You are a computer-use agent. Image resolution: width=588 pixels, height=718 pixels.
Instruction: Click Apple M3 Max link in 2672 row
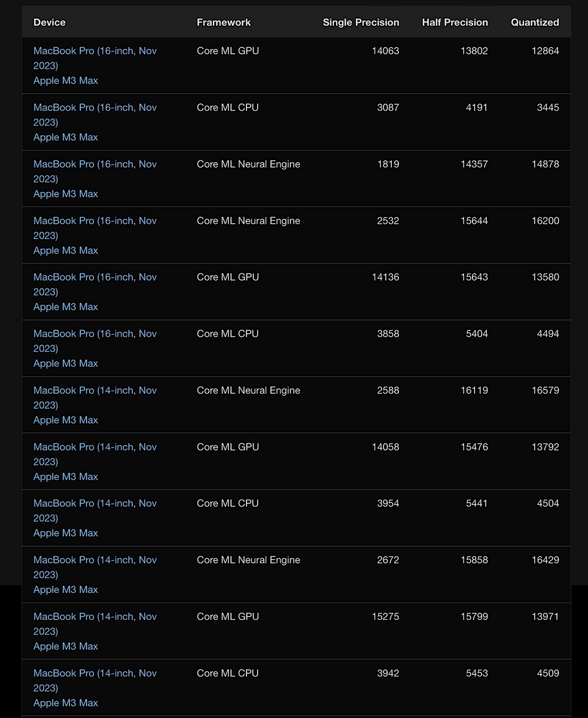point(66,590)
